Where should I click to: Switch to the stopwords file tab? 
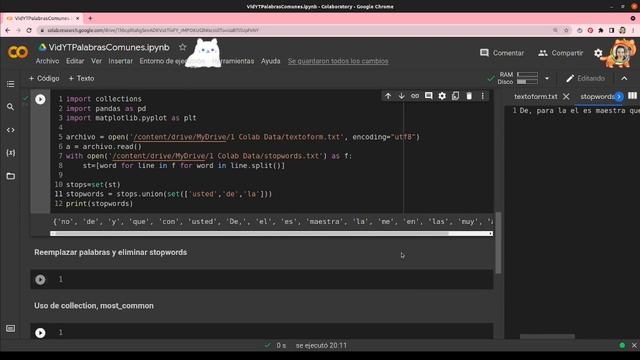(597, 97)
